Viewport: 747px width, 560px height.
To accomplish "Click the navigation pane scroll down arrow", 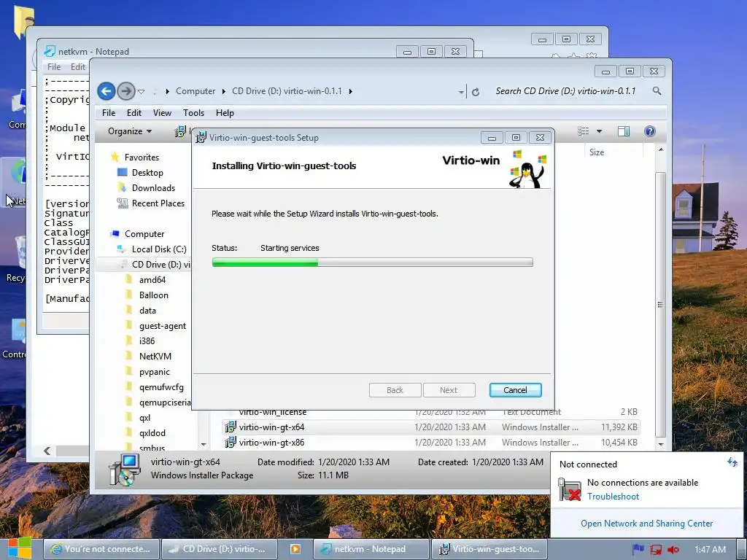I will click(x=204, y=444).
